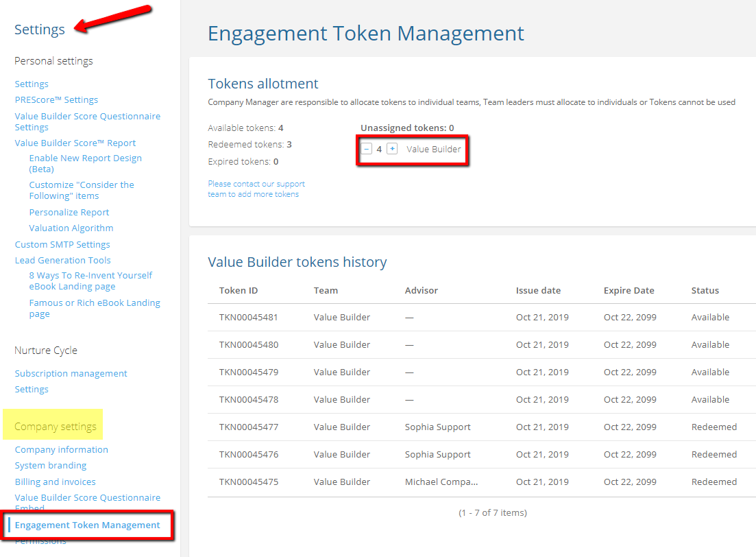The height and width of the screenshot is (557, 756).
Task: Open the Settings heading in sidebar
Action: coord(39,29)
